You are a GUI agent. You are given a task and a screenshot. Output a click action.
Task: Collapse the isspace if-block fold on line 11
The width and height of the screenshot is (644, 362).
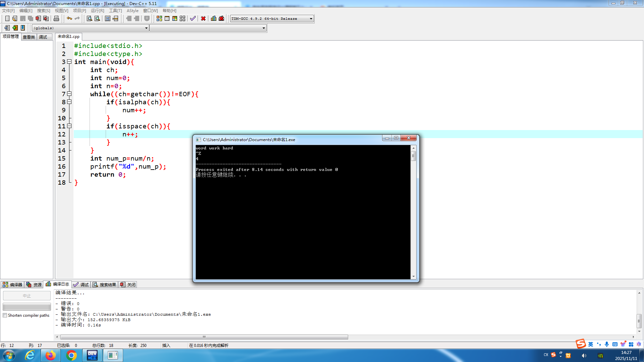(69, 126)
